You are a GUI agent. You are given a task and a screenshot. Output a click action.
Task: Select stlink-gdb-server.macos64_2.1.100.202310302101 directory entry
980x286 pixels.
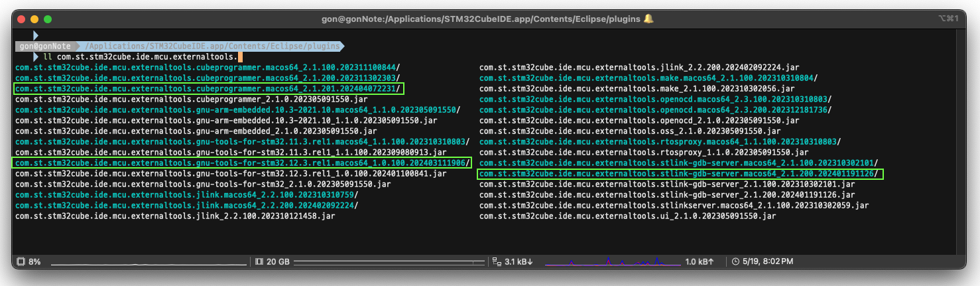[679, 163]
